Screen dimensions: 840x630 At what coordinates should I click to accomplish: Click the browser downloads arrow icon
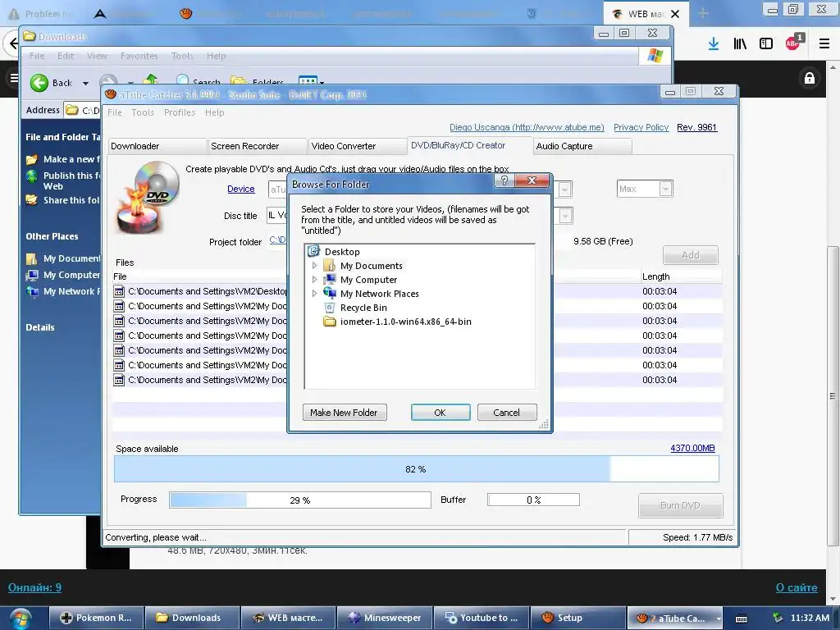(713, 43)
